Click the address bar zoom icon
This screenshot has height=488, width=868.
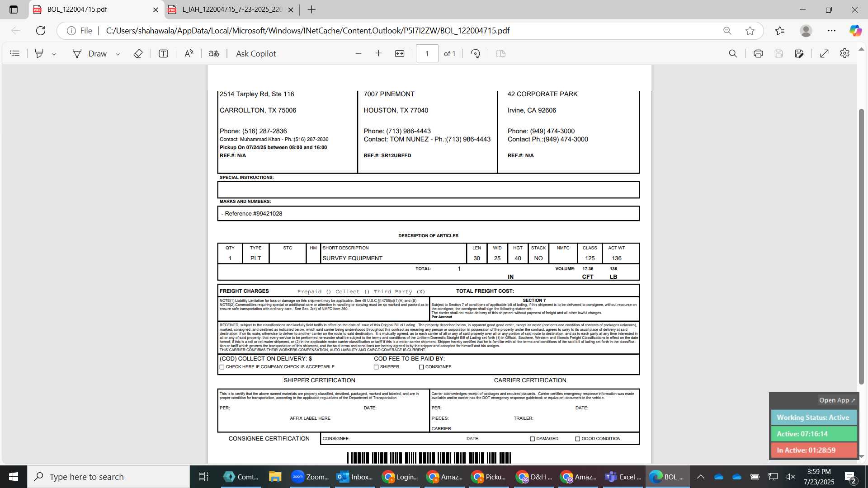pos(727,31)
